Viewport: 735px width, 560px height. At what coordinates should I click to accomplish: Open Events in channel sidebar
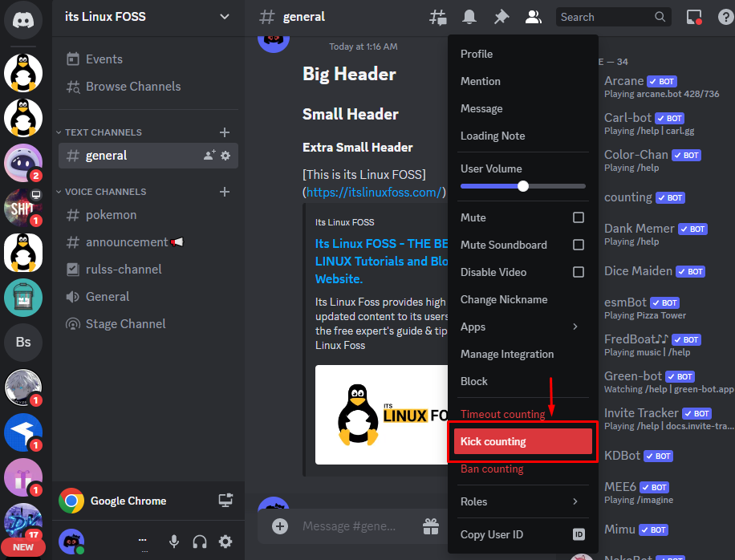click(x=148, y=59)
